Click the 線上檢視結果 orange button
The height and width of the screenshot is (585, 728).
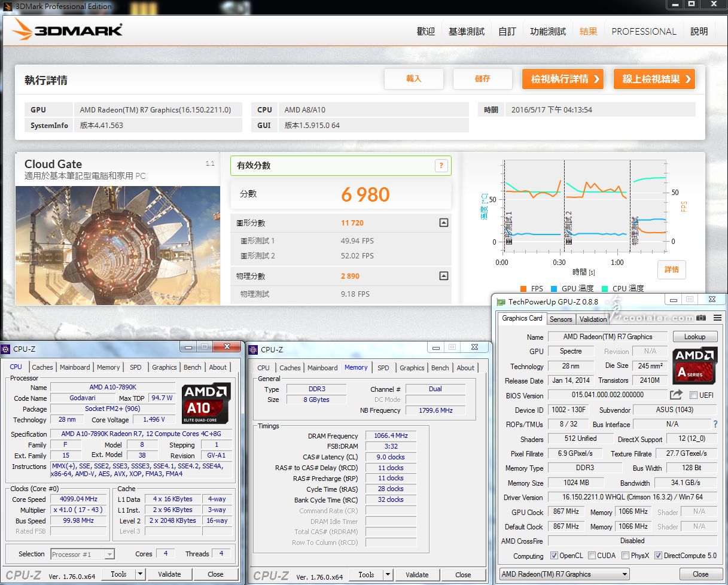coord(654,79)
